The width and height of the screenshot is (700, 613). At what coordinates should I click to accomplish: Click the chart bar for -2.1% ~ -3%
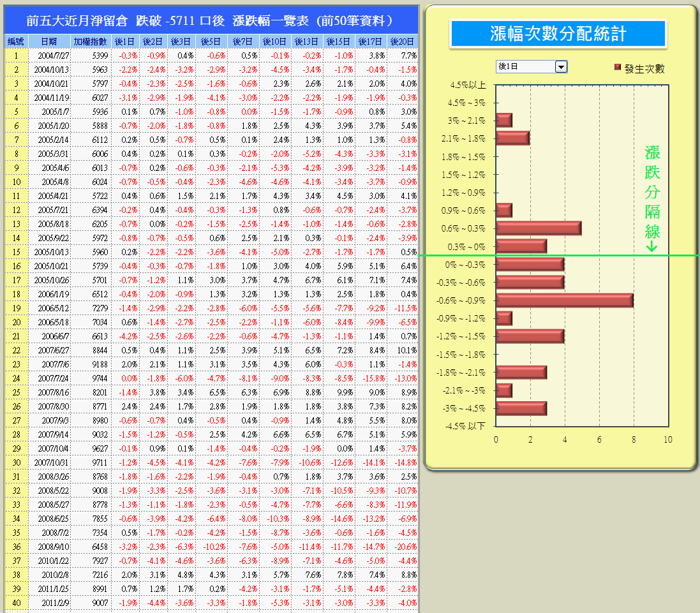point(505,390)
